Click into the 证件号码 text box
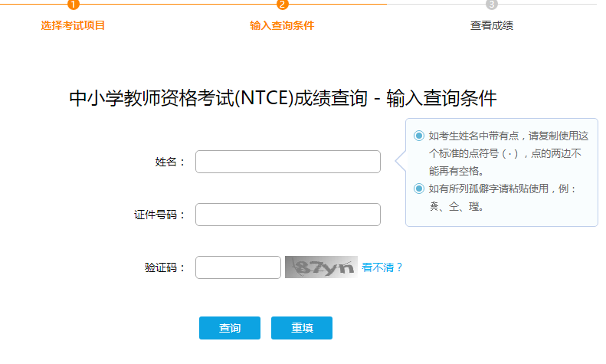The height and width of the screenshot is (364, 606). (x=288, y=215)
